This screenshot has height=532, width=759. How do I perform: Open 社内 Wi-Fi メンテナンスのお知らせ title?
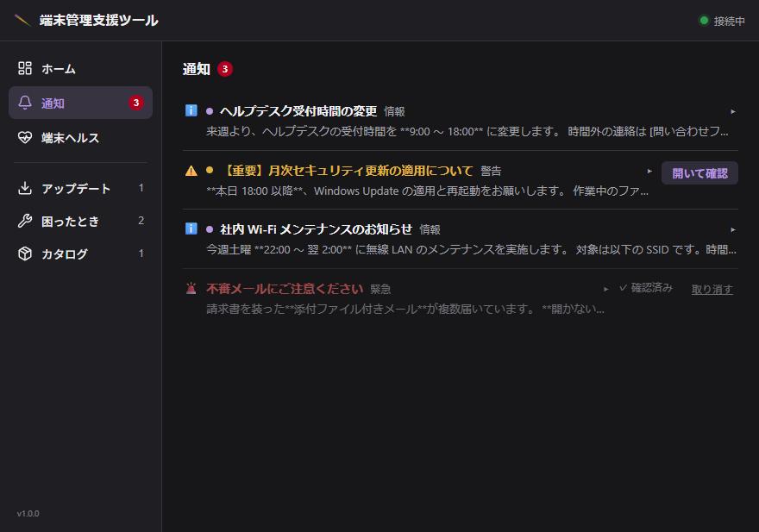316,229
